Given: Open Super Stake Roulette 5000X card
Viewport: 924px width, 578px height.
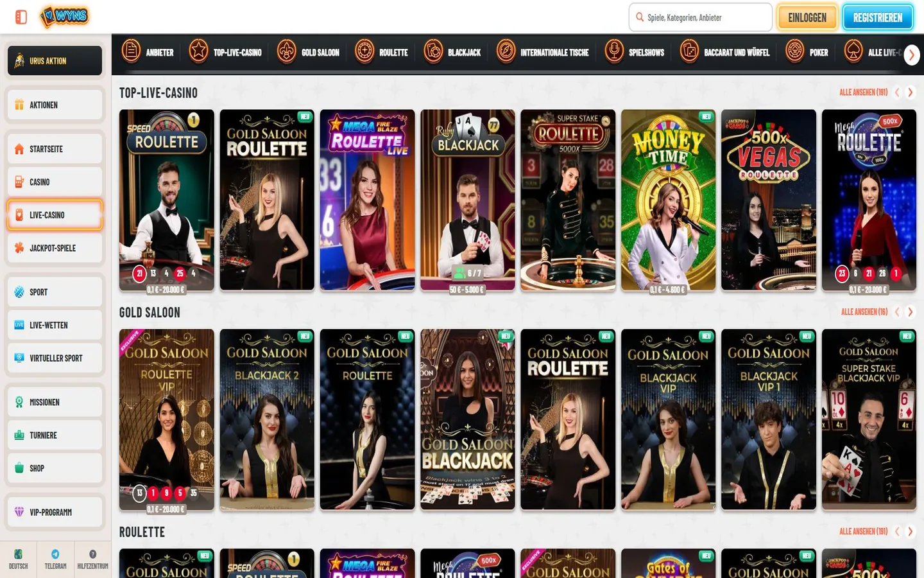Looking at the screenshot, I should (568, 200).
